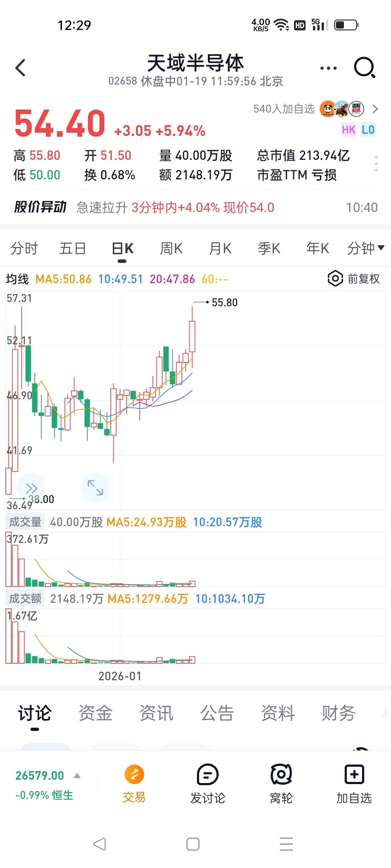The width and height of the screenshot is (391, 868).
Task: Open the 资金 section tab
Action: click(96, 713)
